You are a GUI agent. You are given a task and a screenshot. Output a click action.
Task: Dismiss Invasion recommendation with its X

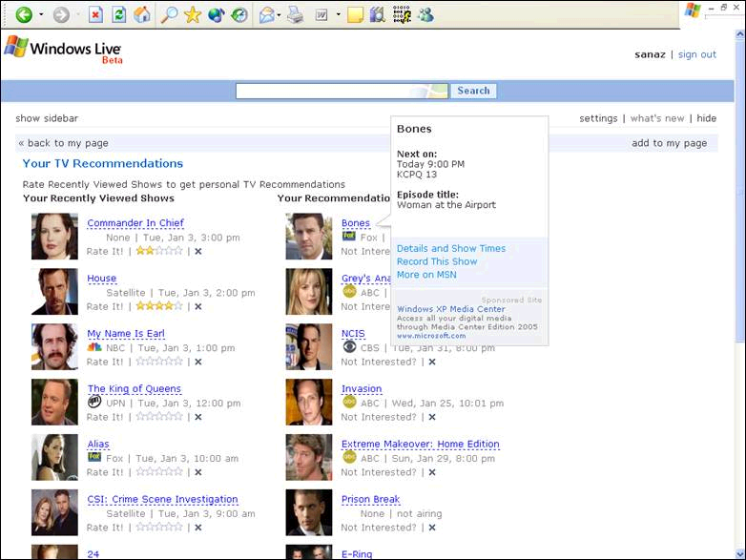432,417
